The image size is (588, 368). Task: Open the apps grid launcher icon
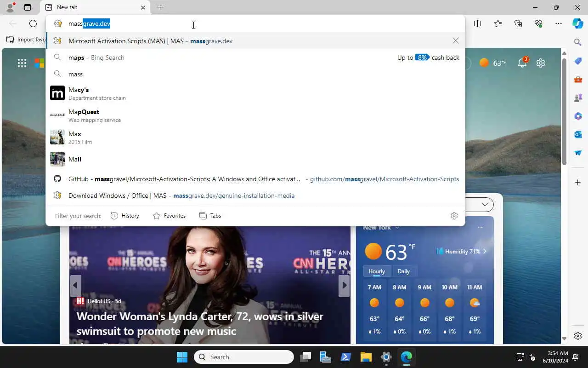point(22,63)
